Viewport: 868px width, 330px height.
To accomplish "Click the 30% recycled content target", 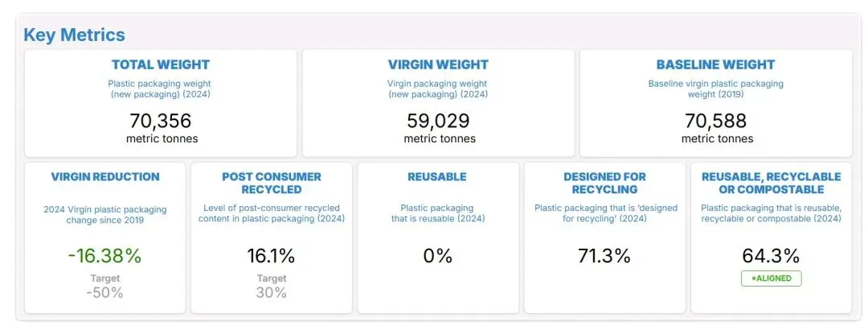I will click(x=271, y=293).
